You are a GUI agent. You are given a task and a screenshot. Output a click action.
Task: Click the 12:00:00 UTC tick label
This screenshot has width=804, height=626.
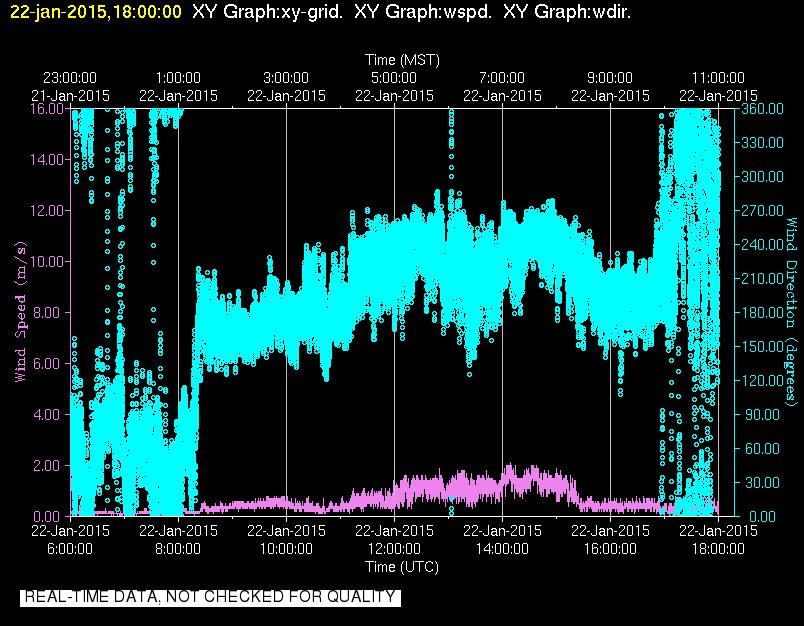pyautogui.click(x=394, y=549)
